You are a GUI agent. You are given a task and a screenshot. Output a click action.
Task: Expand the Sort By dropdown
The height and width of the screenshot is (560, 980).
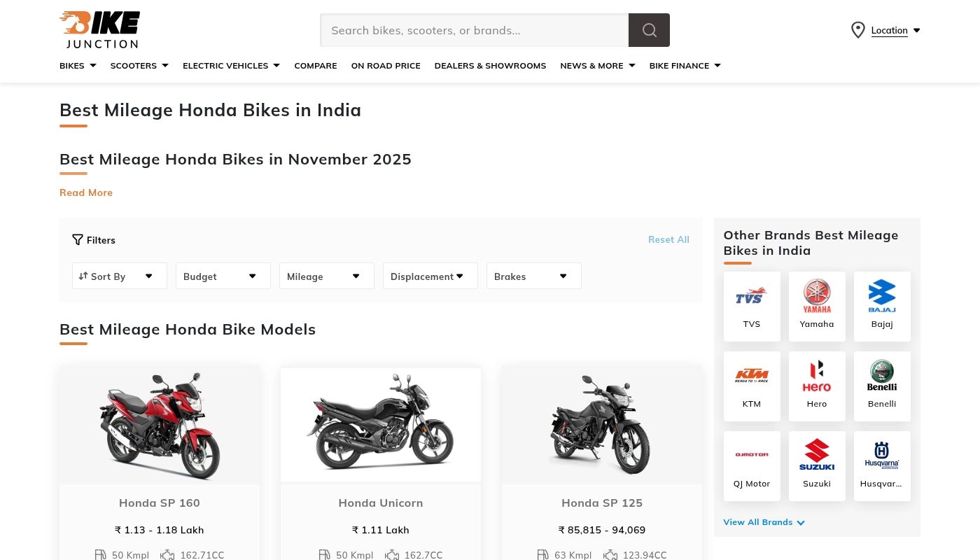pyautogui.click(x=120, y=276)
